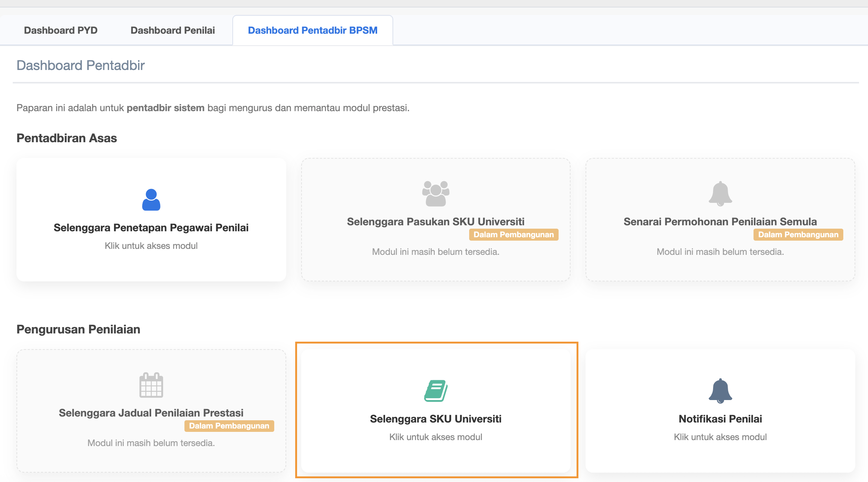Switch to the Dashboard PYD tab

pos(61,30)
